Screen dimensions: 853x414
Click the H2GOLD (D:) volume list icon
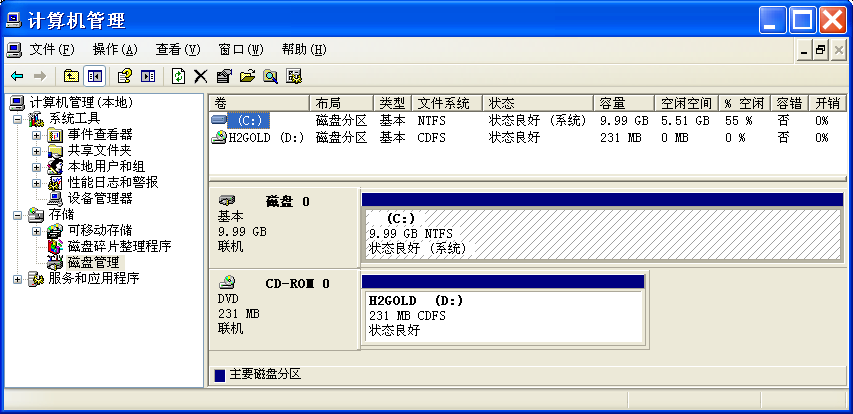tap(219, 138)
